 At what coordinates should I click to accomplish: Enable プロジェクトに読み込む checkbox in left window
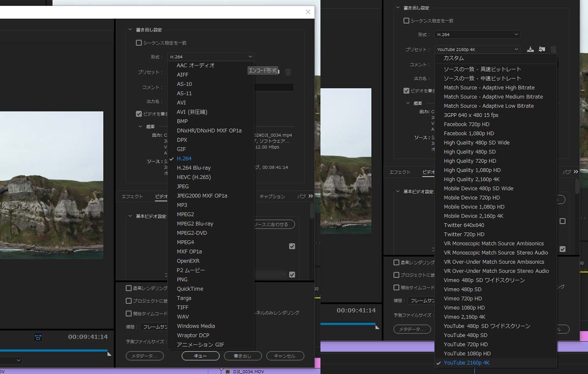coord(129,301)
